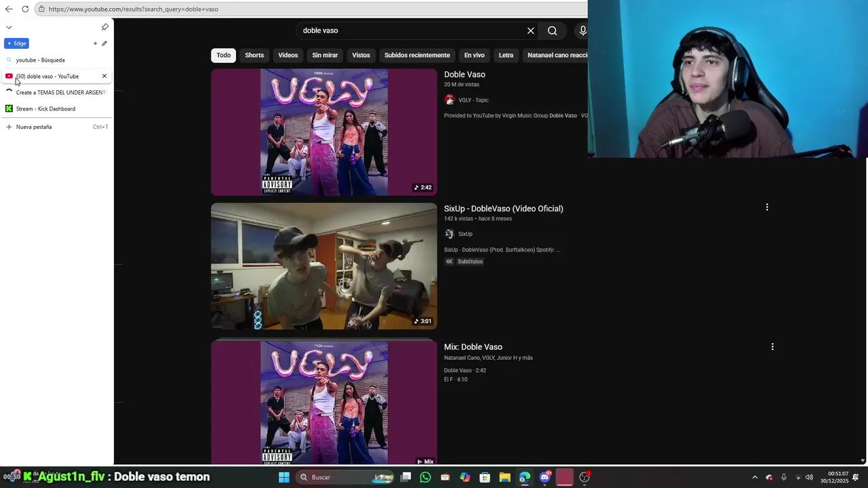868x488 pixels.
Task: Reload the page with the refresh icon
Action: pos(25,9)
